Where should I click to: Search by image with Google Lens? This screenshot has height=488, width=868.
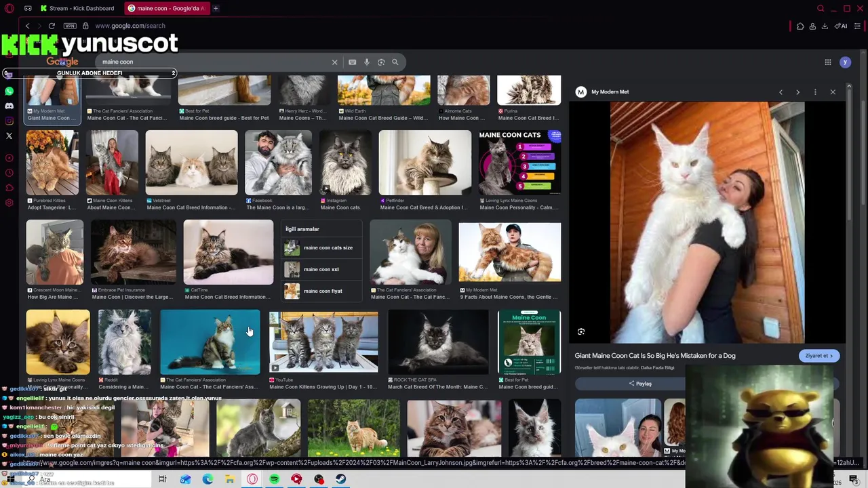click(381, 62)
